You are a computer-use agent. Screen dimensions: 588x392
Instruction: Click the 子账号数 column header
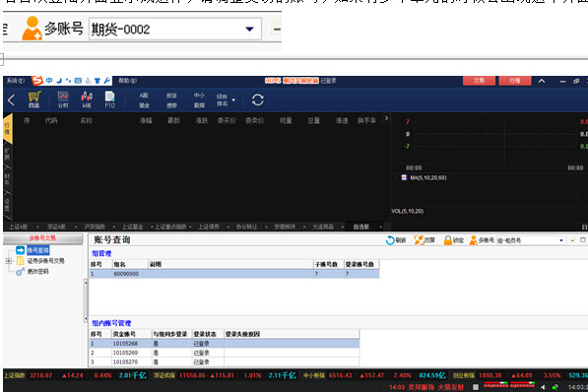[x=329, y=265]
